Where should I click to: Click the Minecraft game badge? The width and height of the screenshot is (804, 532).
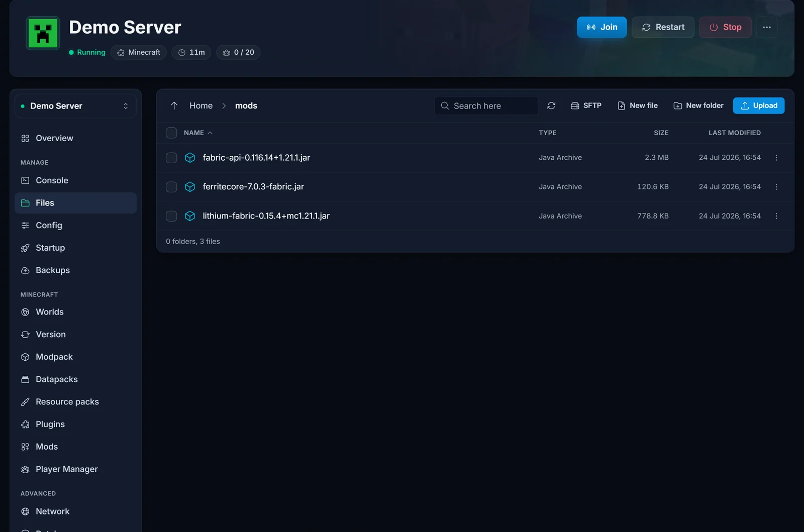point(139,52)
